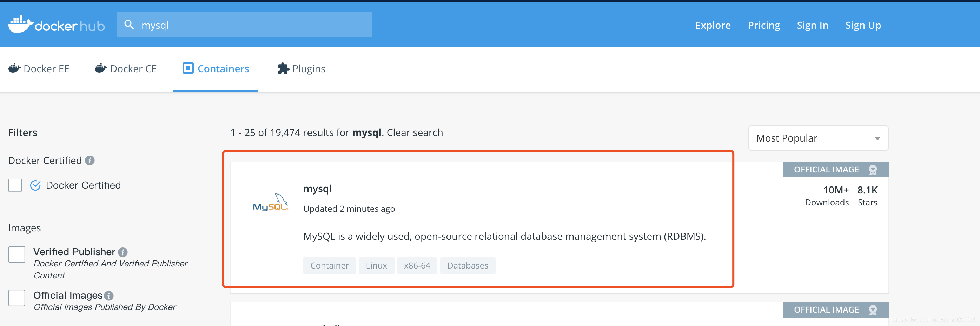This screenshot has height=326, width=980.
Task: Click the Databases tag chip
Action: pyautogui.click(x=468, y=266)
